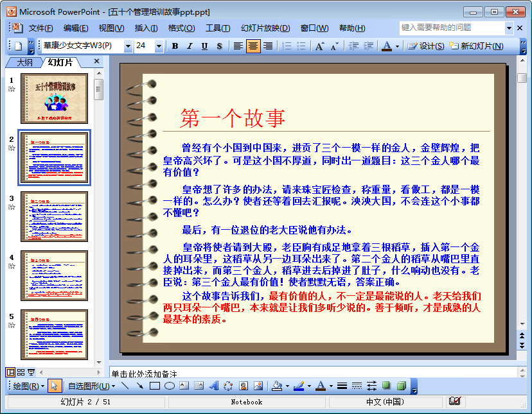Choose Line Style icon
Viewport: 532px width, 414px height.
click(342, 386)
